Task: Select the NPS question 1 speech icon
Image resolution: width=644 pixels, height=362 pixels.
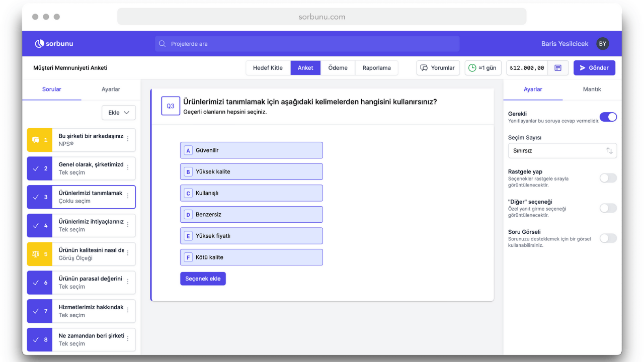Action: (36, 140)
